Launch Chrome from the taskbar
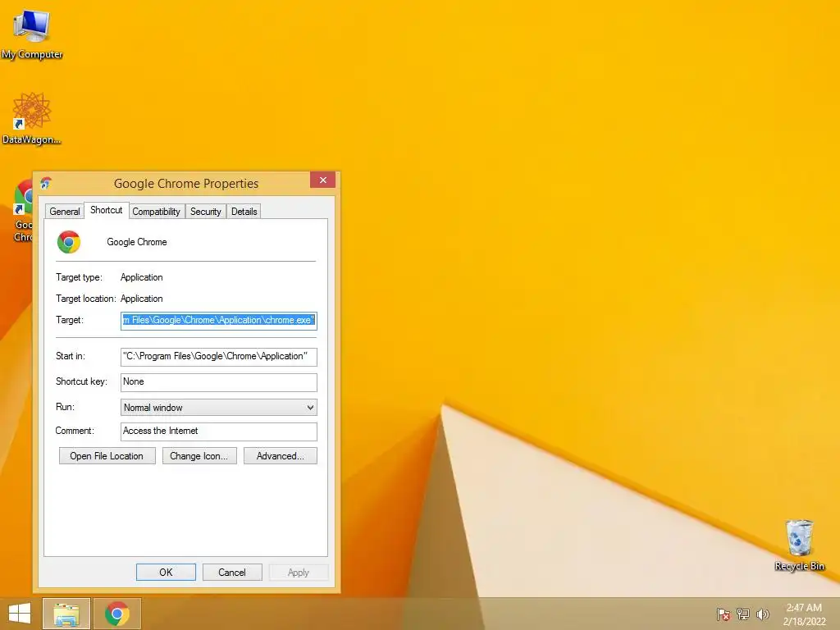Viewport: 840px width, 630px height. click(116, 614)
